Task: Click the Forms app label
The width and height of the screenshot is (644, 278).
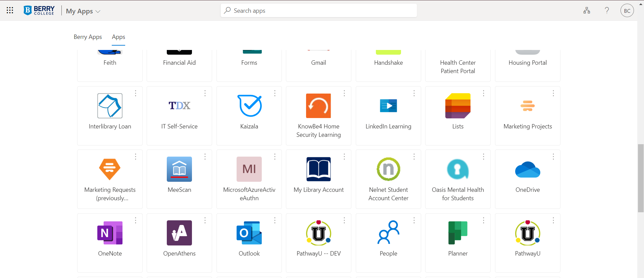Action: click(249, 63)
